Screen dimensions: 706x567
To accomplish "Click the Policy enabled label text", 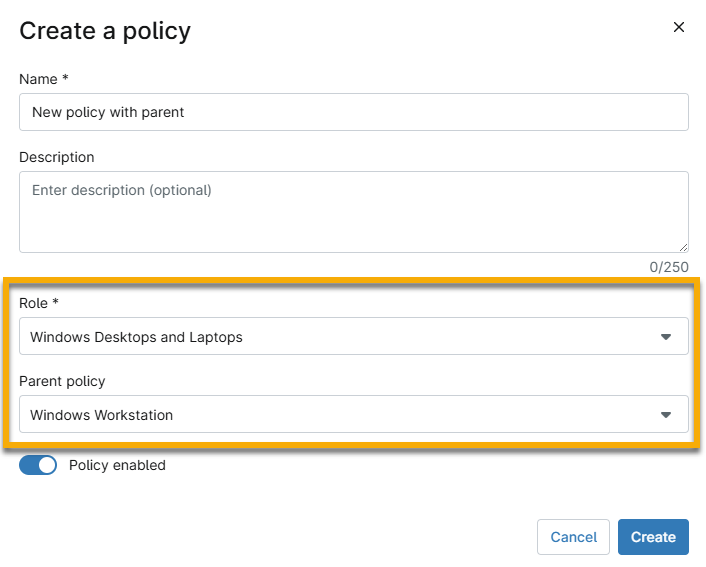I will coord(117,465).
